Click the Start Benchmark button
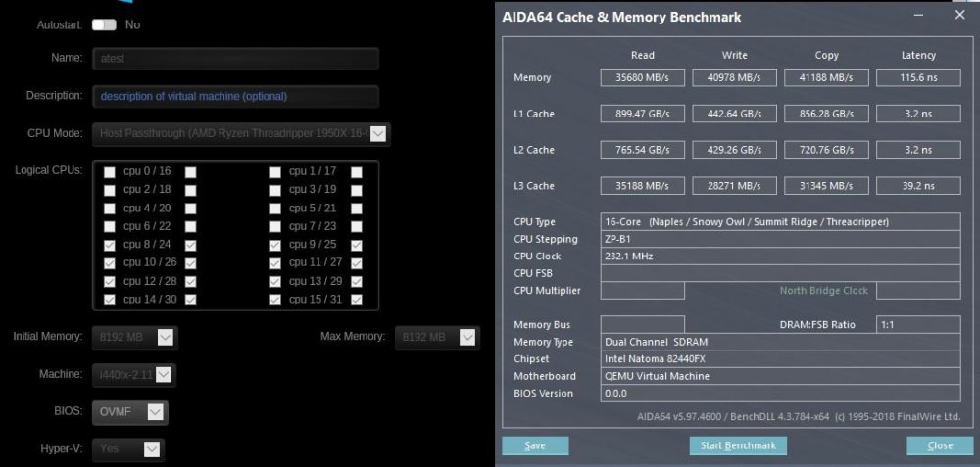980x467 pixels. click(738, 445)
